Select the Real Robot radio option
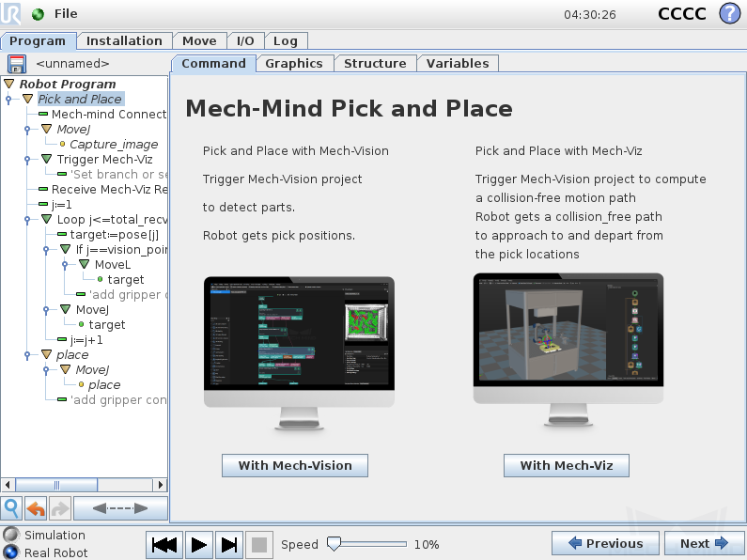747x560 pixels. click(x=10, y=552)
